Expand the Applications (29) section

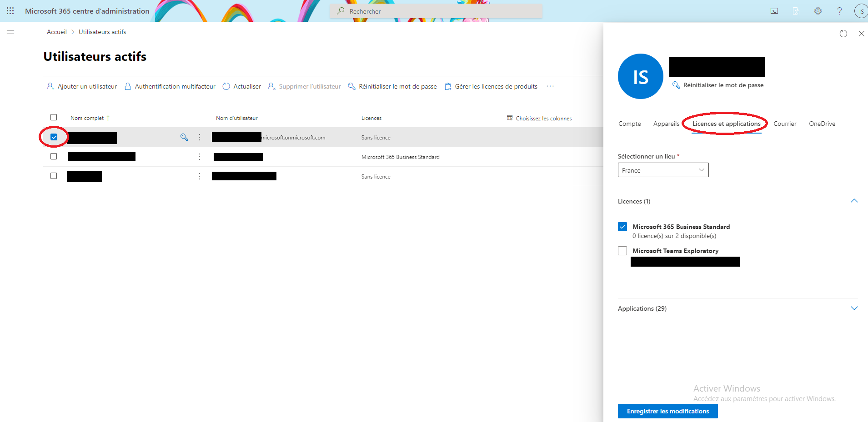point(854,308)
